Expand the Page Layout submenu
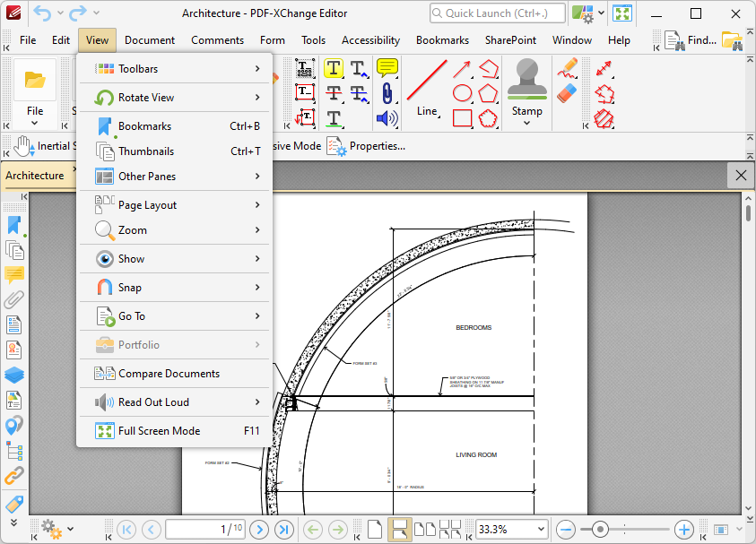This screenshot has width=756, height=544. click(x=174, y=205)
